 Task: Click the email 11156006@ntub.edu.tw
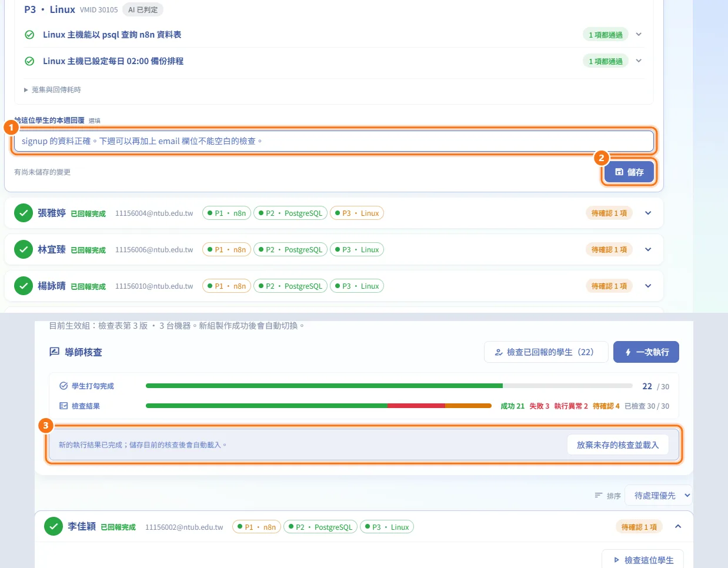[x=154, y=250]
